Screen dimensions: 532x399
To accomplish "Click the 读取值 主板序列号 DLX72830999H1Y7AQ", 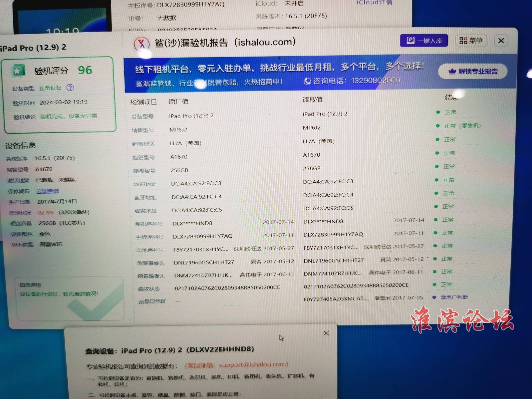I will pos(333,235).
